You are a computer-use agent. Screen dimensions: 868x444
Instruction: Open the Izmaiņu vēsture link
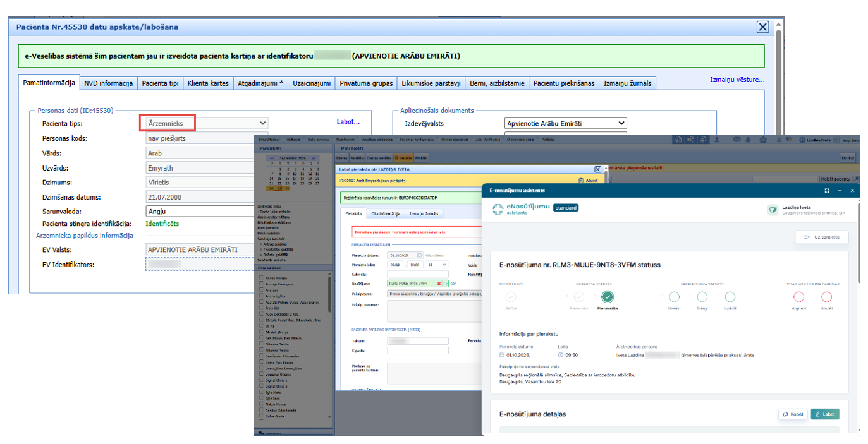pos(737,80)
